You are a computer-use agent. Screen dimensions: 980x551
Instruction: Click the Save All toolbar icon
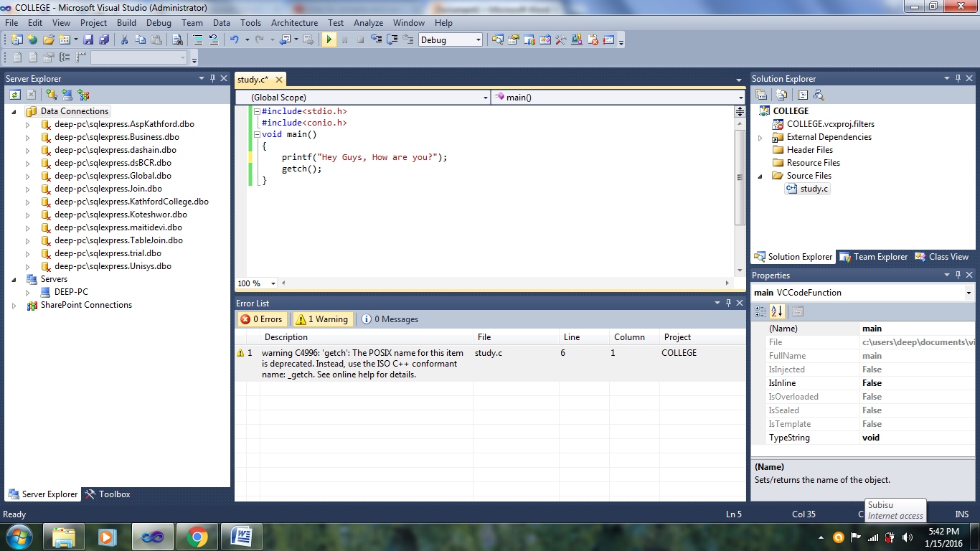pos(103,39)
